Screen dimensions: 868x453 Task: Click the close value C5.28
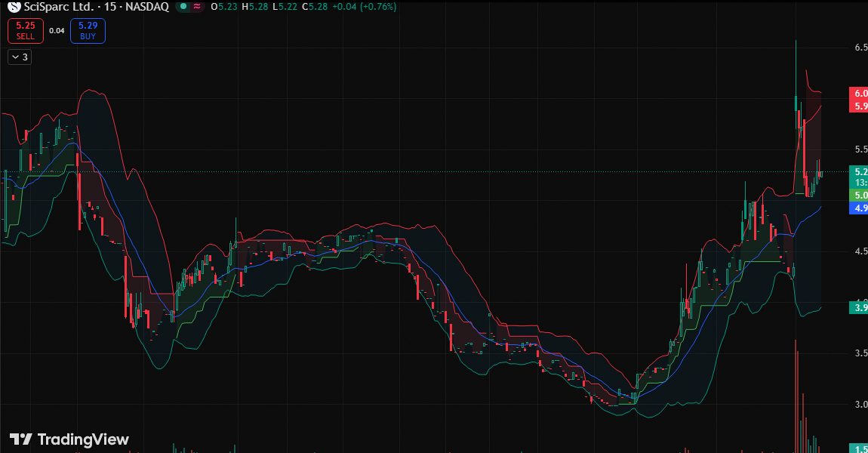pos(315,7)
